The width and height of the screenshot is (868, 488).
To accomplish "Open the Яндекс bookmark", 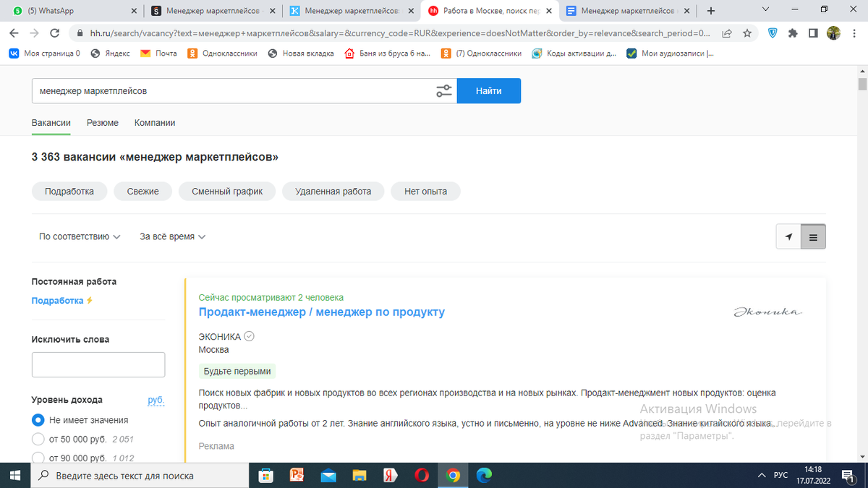I will 109,53.
